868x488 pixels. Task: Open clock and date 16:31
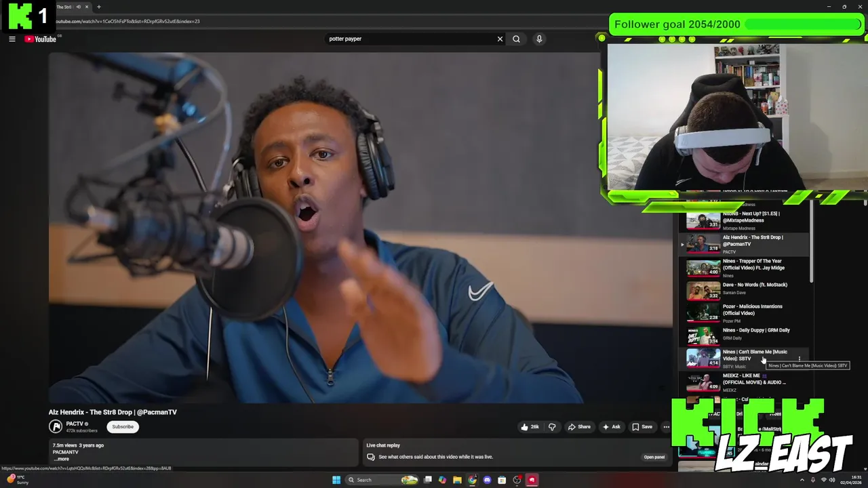pyautogui.click(x=852, y=480)
